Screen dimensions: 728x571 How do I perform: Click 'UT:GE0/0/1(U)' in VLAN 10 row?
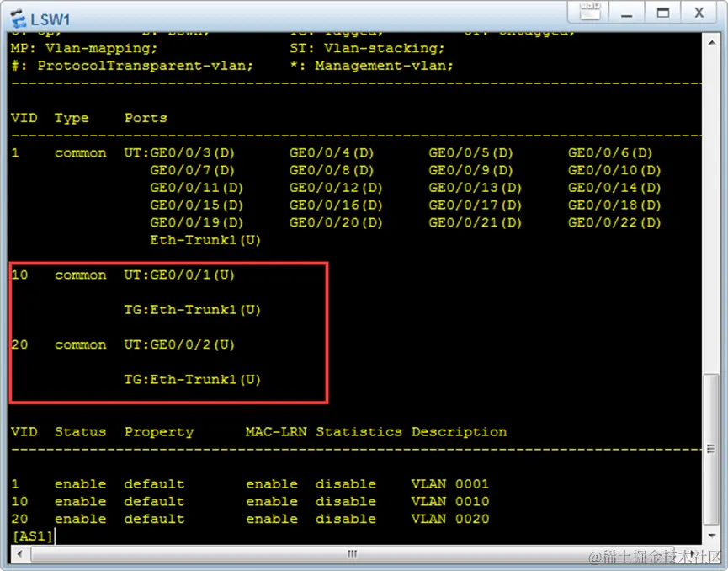point(179,275)
